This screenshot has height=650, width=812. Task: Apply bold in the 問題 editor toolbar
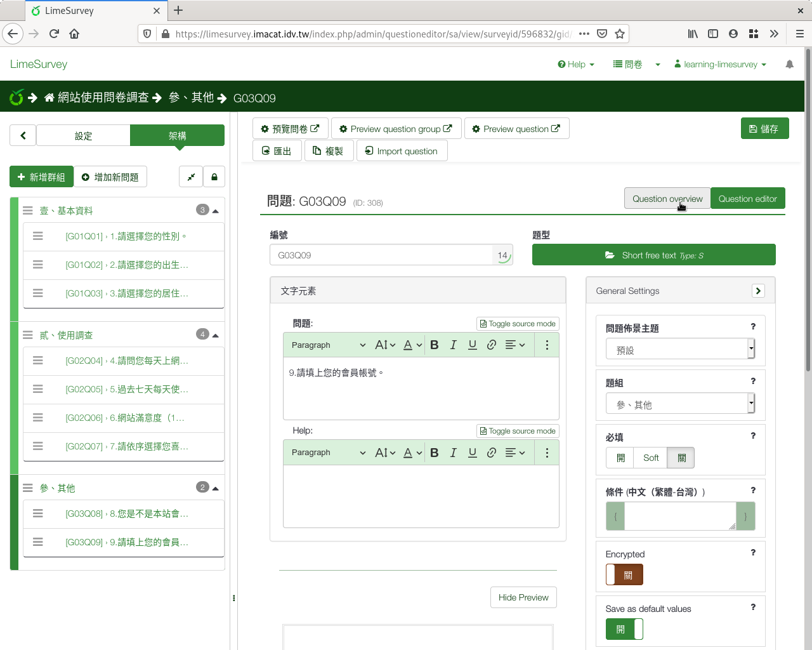[435, 345]
